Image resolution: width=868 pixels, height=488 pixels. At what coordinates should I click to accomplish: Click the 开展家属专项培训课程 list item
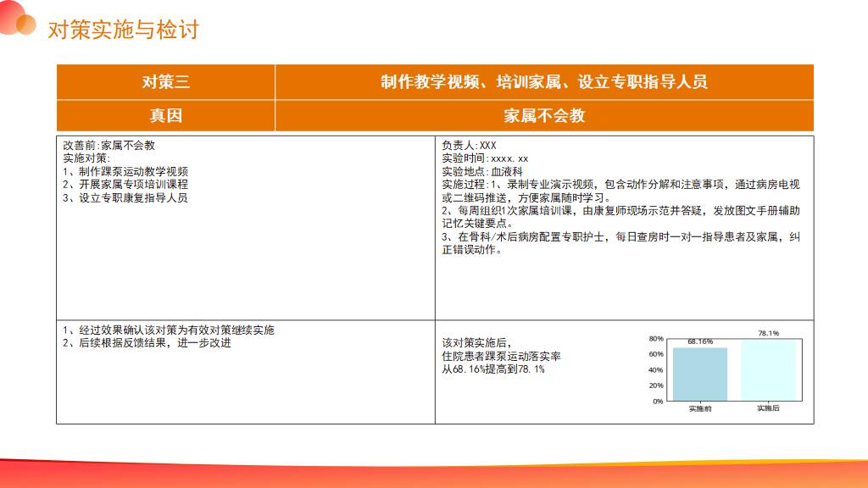[x=125, y=184]
